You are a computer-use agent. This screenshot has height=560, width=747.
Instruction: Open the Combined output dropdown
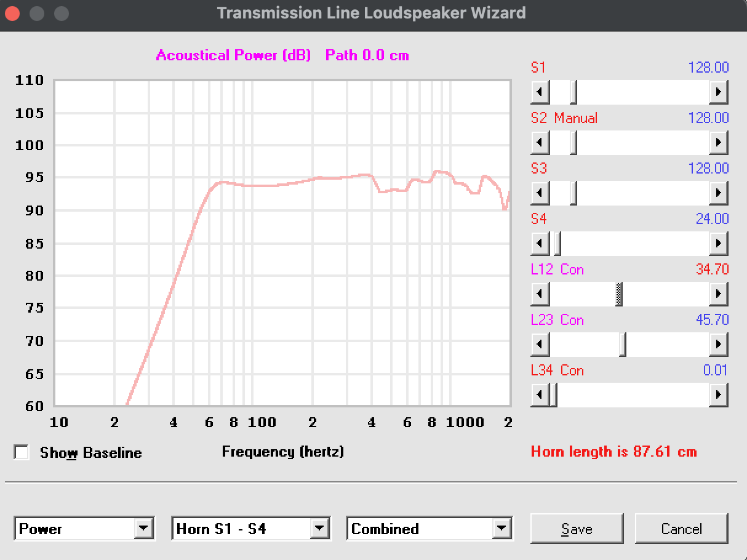pyautogui.click(x=502, y=528)
